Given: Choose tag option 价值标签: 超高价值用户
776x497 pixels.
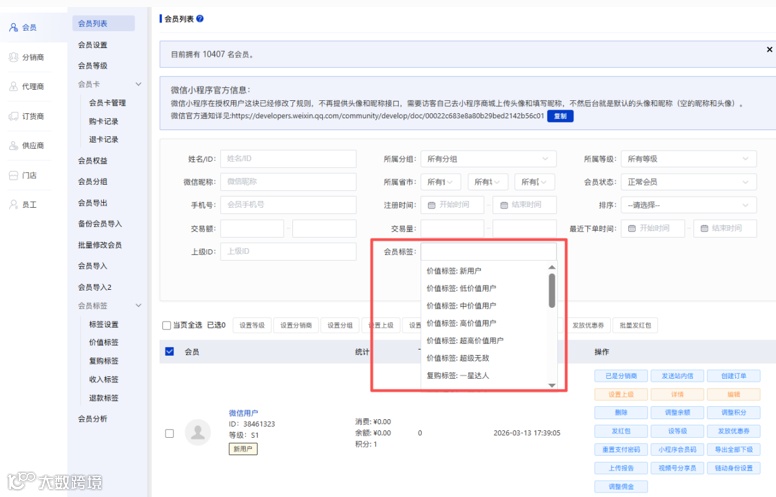Looking at the screenshot, I should [465, 341].
